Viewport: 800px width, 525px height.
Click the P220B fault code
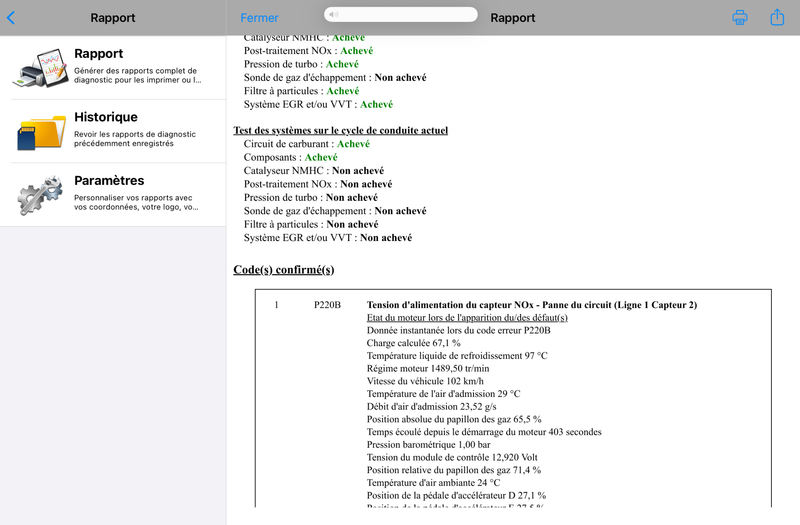tap(327, 305)
